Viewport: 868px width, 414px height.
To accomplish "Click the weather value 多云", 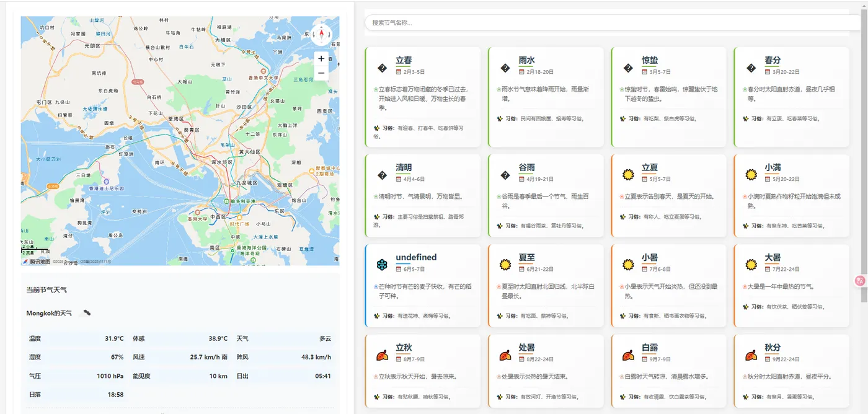I will [x=325, y=338].
